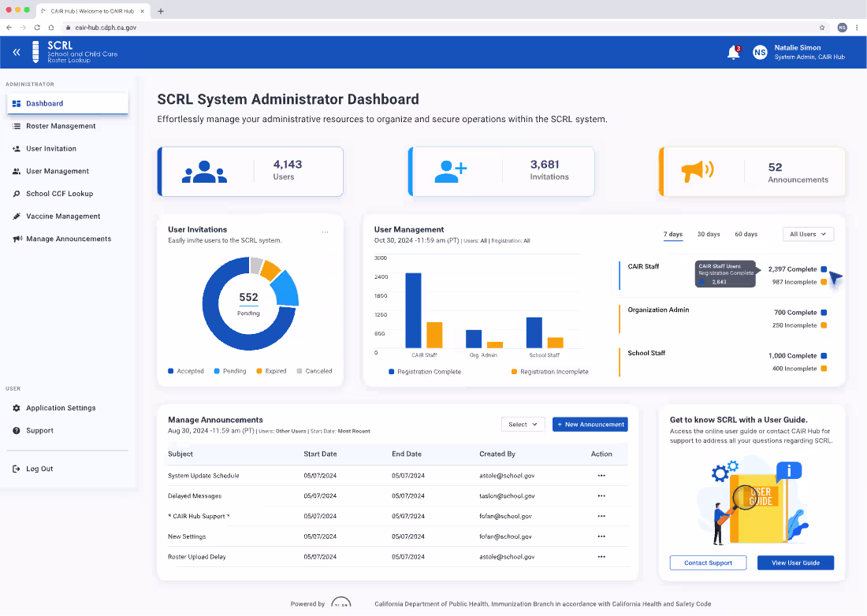Viewport: 867px width, 616px height.
Task: Click Log Out exit icon
Action: [17, 469]
